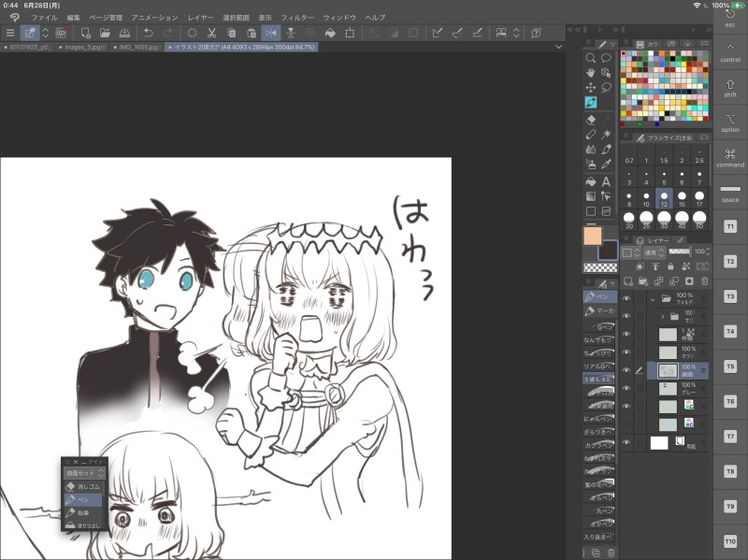Select the Fill bucket tool in tool palette
The width and height of the screenshot is (748, 560).
(591, 181)
